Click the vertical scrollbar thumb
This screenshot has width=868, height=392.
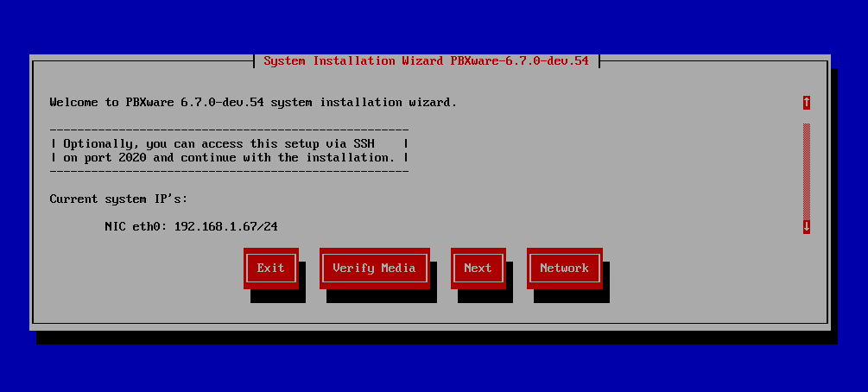coord(807,171)
